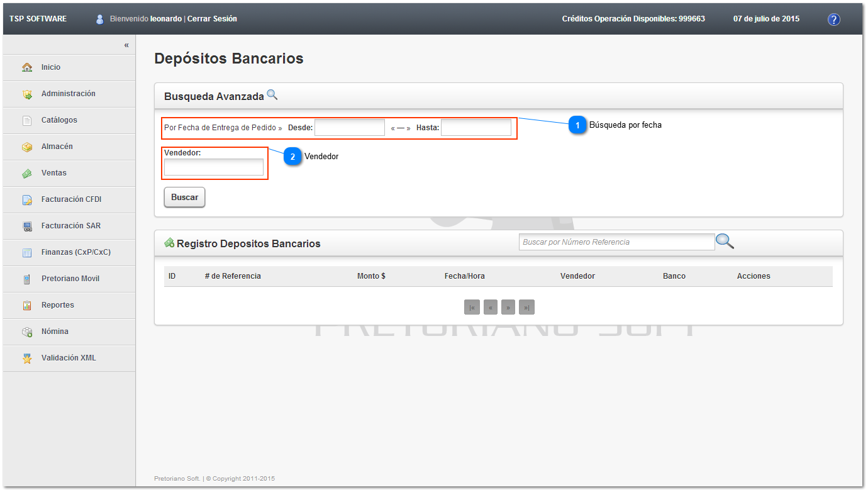
Task: Click the TSP SOFTWARE header title
Action: point(38,19)
